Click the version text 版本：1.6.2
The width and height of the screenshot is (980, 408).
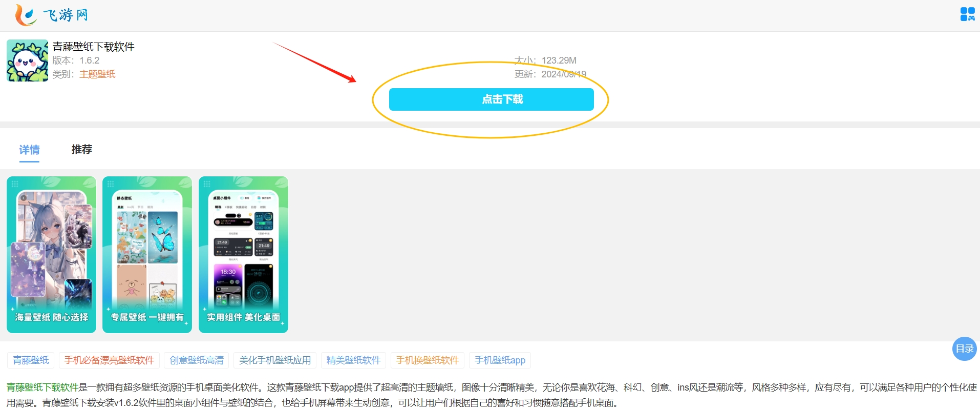(76, 60)
